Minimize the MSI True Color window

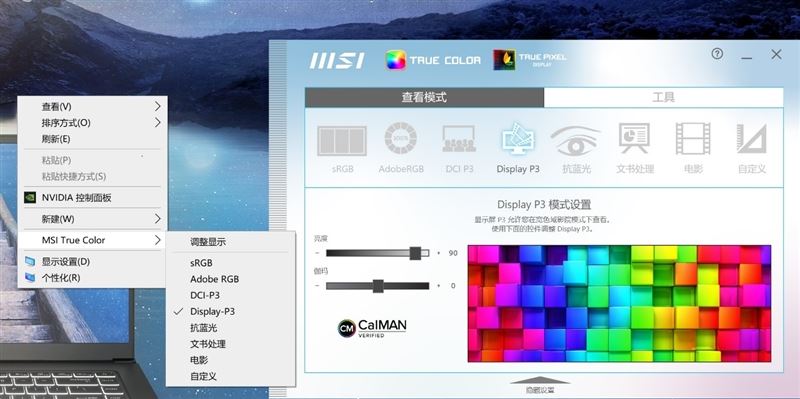747,58
